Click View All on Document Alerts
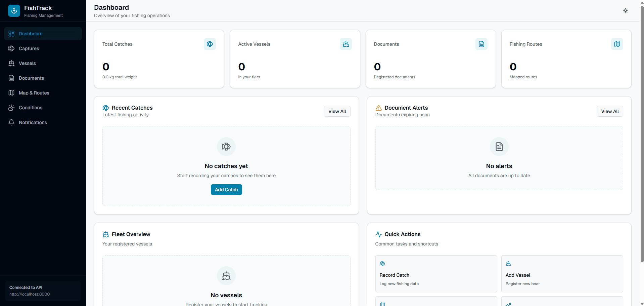Image resolution: width=644 pixels, height=306 pixels. click(x=609, y=111)
